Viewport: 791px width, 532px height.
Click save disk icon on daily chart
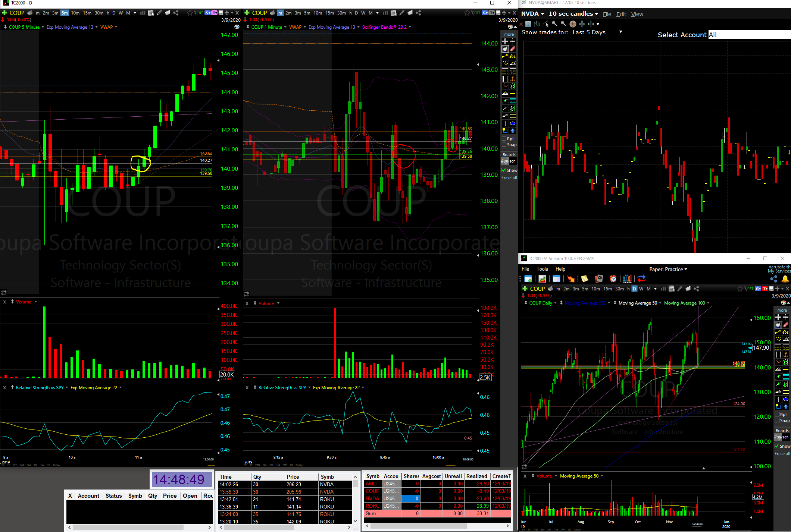[771, 289]
